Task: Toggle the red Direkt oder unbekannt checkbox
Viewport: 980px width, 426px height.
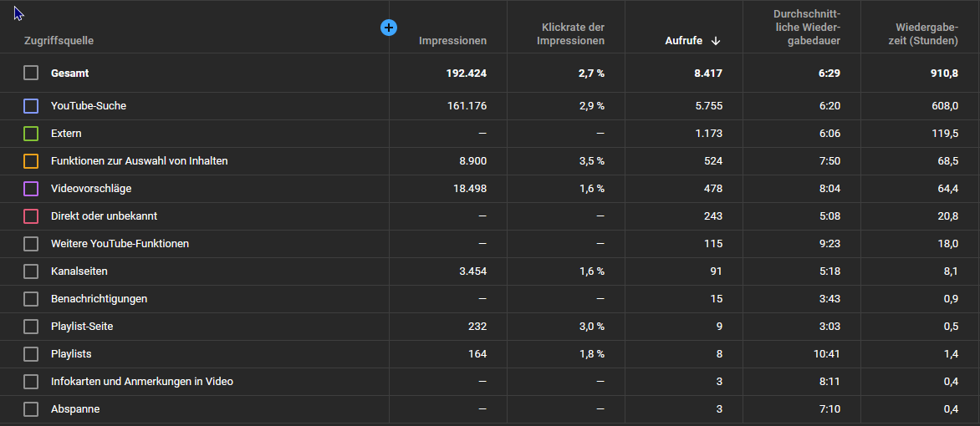Action: [x=31, y=216]
